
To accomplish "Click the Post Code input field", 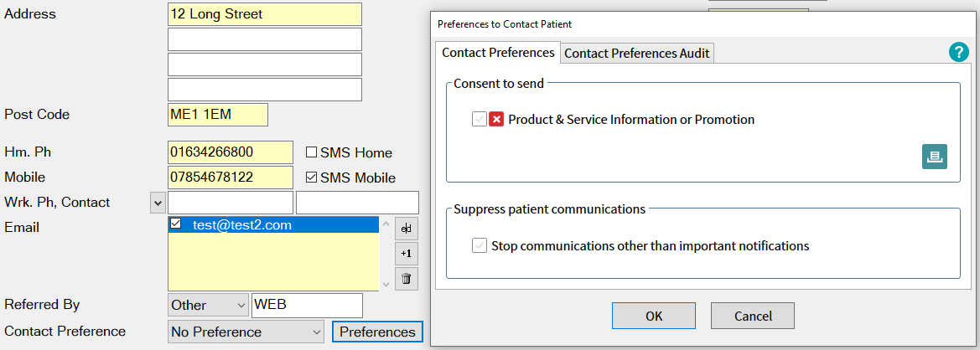I will click(217, 115).
